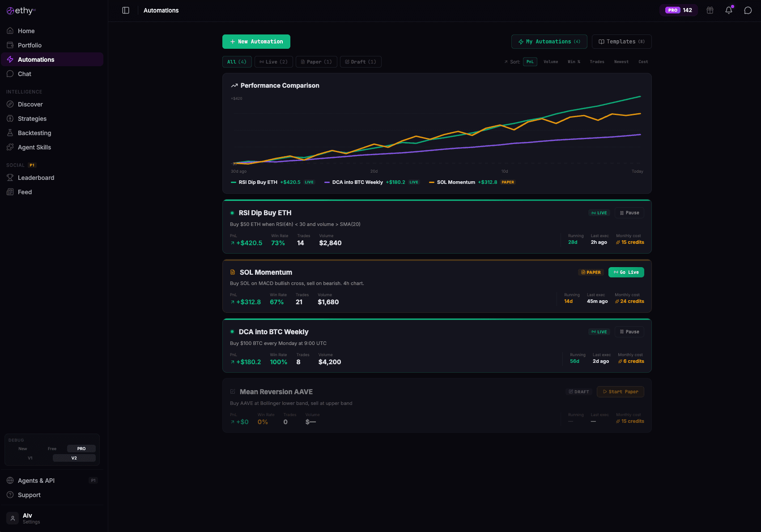Start Paper trading for Mean Reversion AAVE
This screenshot has height=532, width=761.
[620, 392]
